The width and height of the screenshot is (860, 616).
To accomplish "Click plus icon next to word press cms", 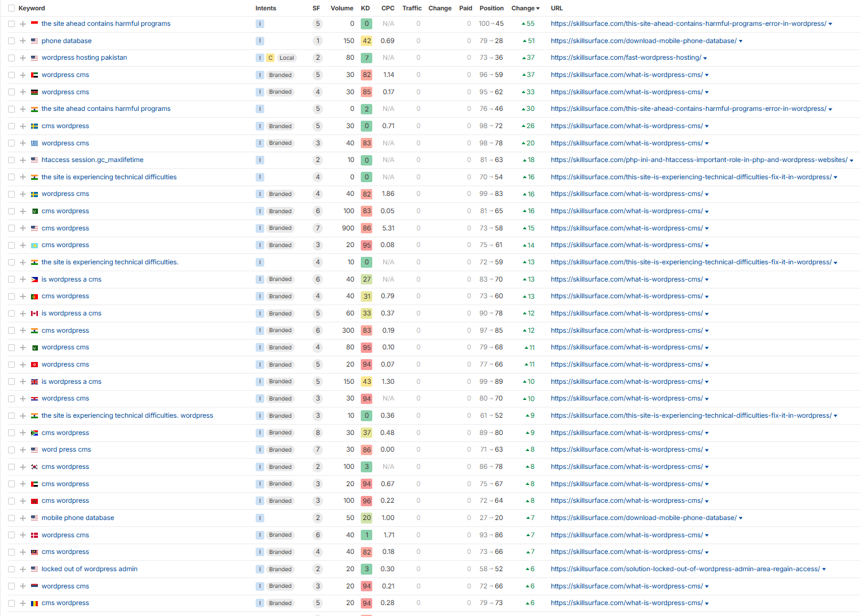I will coord(23,450).
